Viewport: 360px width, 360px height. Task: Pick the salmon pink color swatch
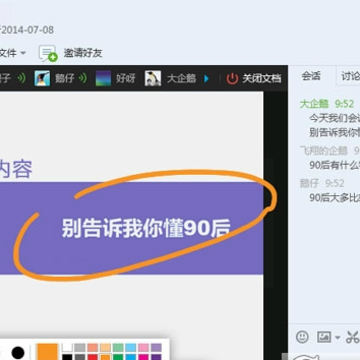pos(92,347)
